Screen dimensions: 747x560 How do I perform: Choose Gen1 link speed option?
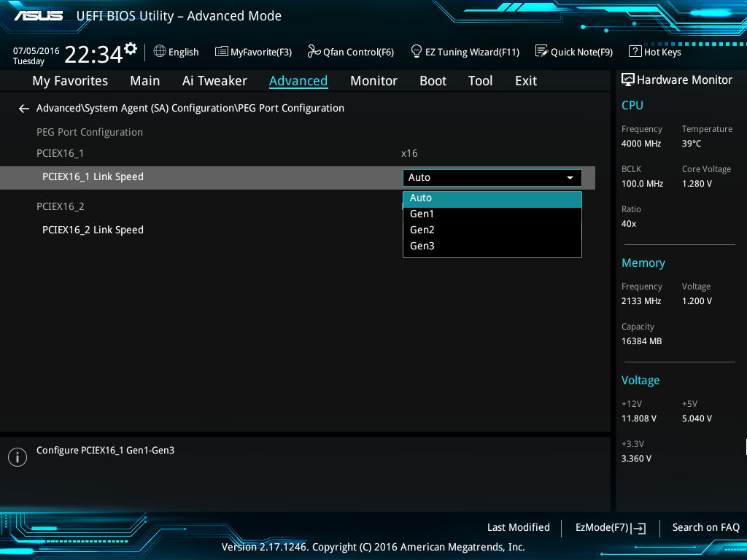pos(492,214)
